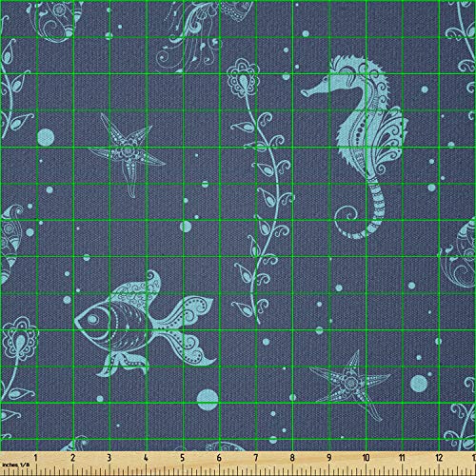
Task: Click the full goldfish motif on the fabric
Action: tap(146, 323)
